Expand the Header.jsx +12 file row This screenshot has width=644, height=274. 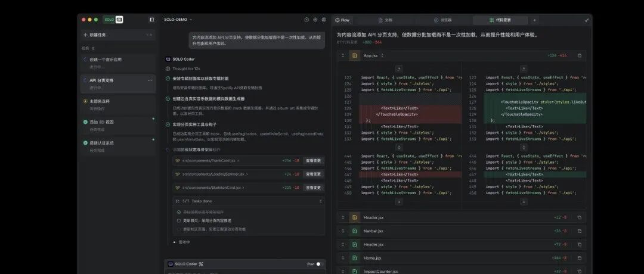point(461,217)
